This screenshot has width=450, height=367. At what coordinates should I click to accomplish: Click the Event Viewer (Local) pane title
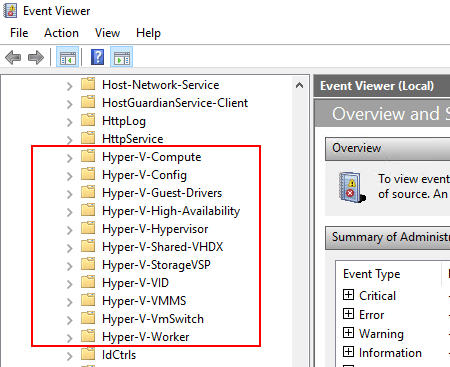pyautogui.click(x=377, y=86)
